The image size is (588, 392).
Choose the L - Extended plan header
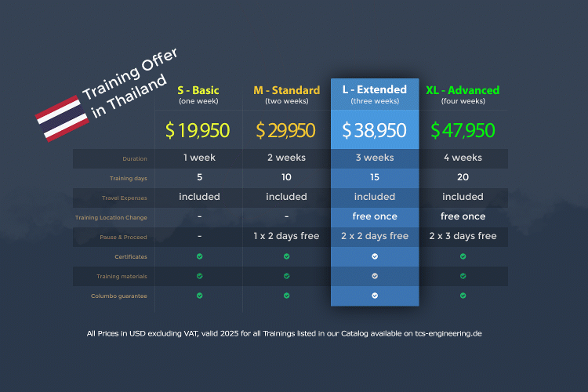pyautogui.click(x=375, y=90)
